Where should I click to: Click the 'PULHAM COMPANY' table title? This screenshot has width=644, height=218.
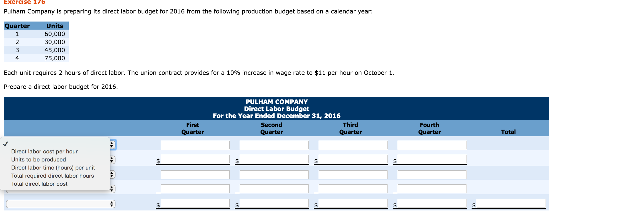(x=276, y=101)
